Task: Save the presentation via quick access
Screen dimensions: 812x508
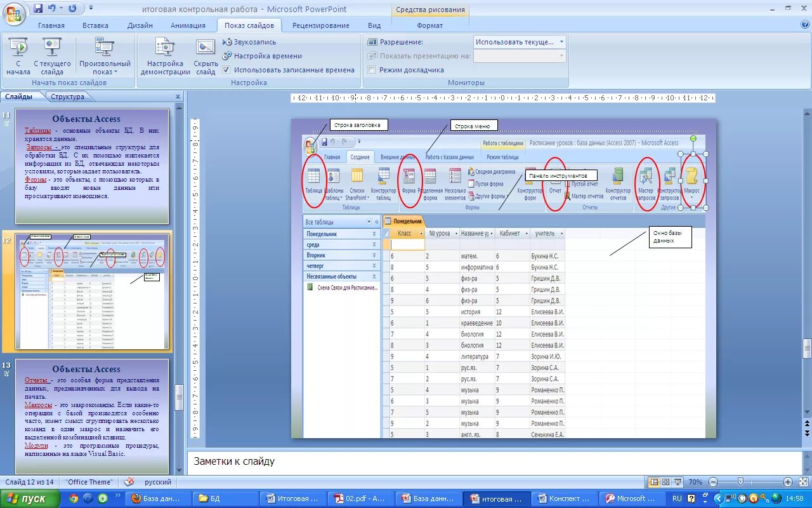Action: click(38, 8)
